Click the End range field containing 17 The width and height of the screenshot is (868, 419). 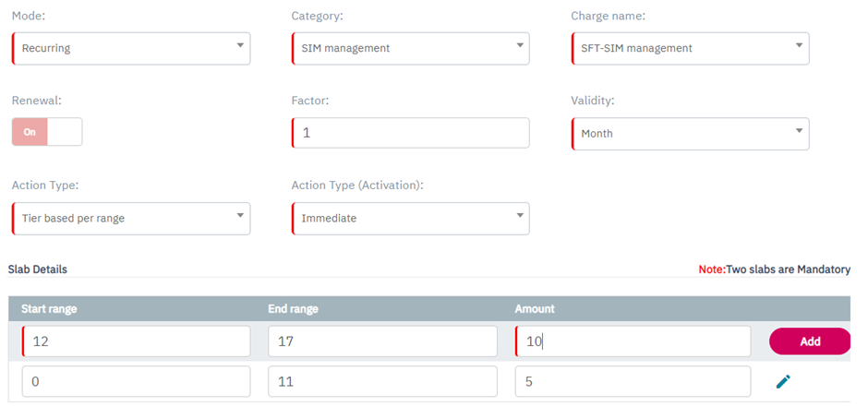[x=382, y=341]
